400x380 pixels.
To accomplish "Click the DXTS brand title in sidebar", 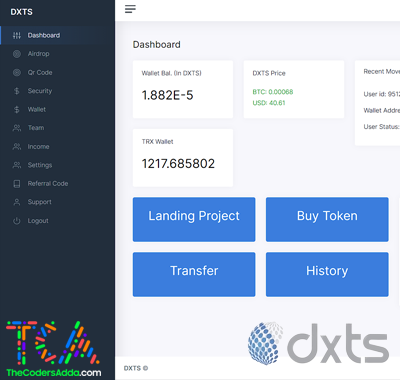I will (x=21, y=12).
